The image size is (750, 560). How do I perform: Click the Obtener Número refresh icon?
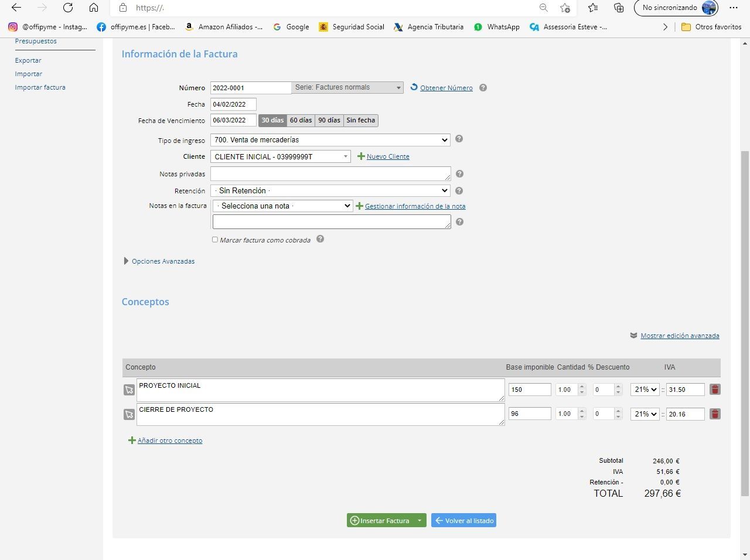tap(414, 87)
